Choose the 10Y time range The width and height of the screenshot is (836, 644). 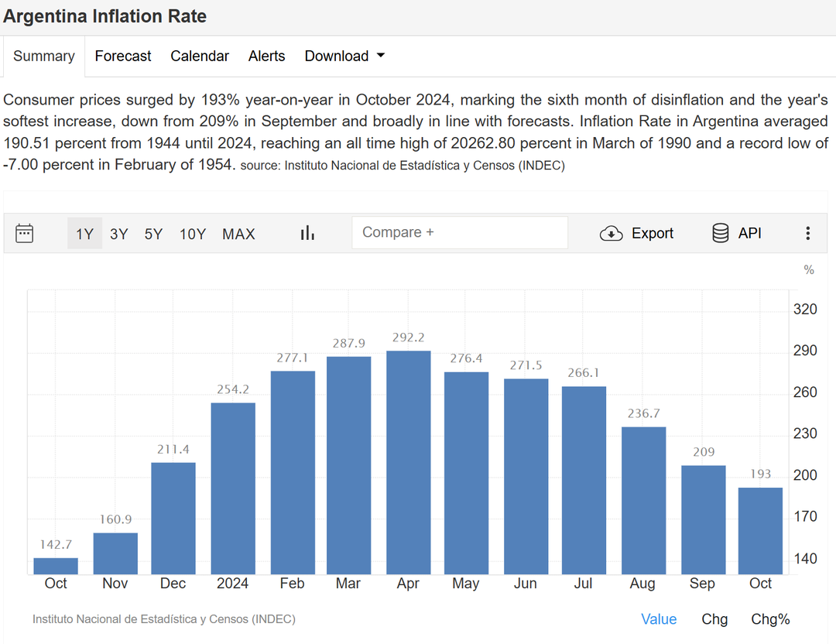click(193, 234)
